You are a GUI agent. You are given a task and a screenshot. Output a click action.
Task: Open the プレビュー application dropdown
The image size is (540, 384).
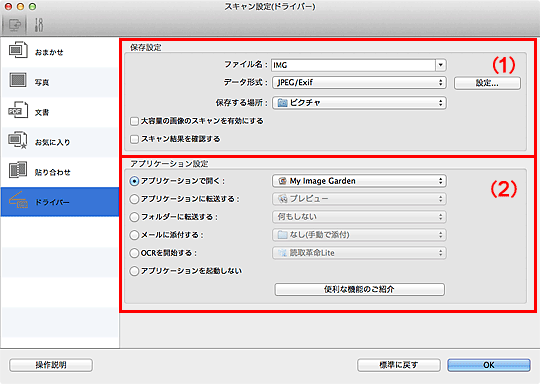click(359, 199)
